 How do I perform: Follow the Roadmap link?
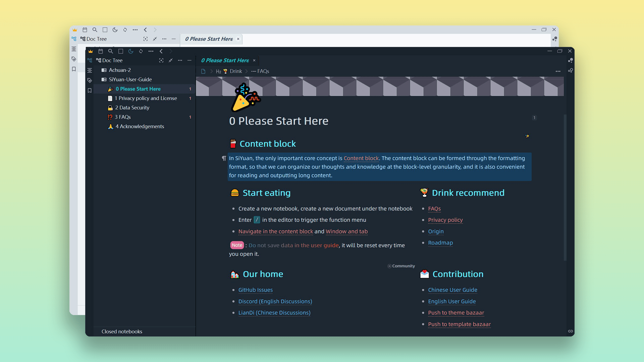point(440,243)
